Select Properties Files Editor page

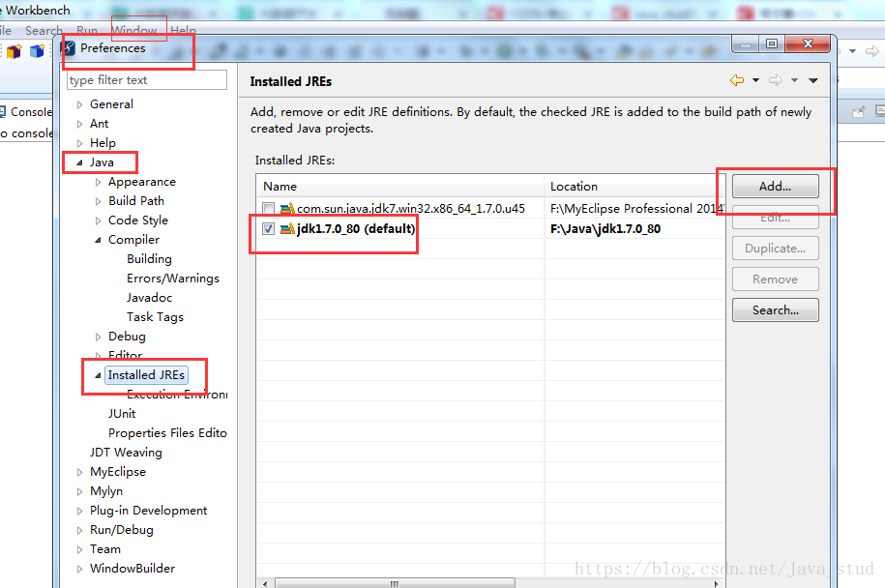[167, 433]
